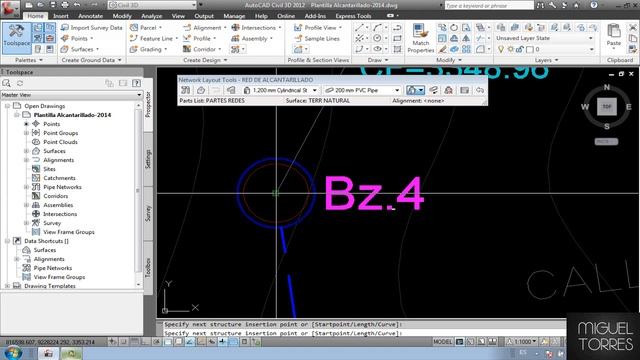
Task: Open the Home ribbon tab
Action: [x=35, y=16]
